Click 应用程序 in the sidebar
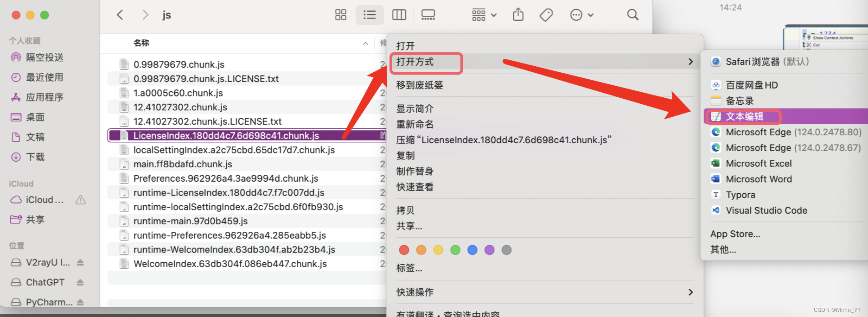 [x=45, y=97]
